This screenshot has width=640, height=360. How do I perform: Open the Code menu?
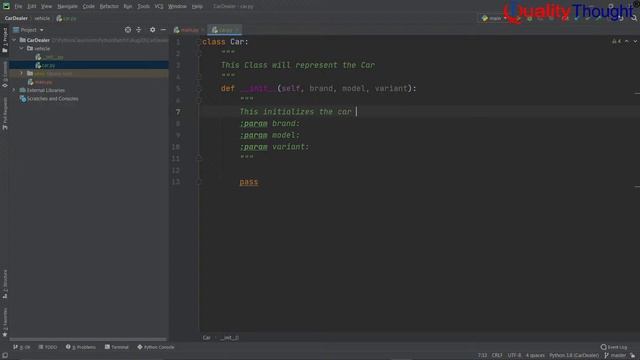[x=88, y=7]
